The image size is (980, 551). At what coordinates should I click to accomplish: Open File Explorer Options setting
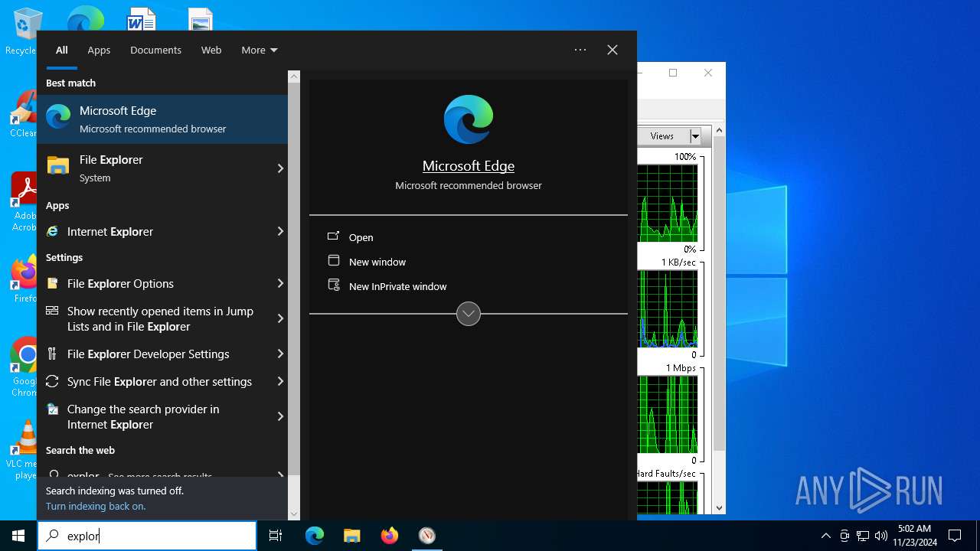[x=153, y=283]
